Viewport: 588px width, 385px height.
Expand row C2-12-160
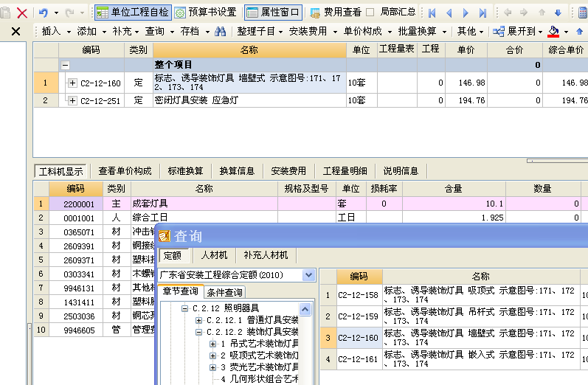coord(72,83)
